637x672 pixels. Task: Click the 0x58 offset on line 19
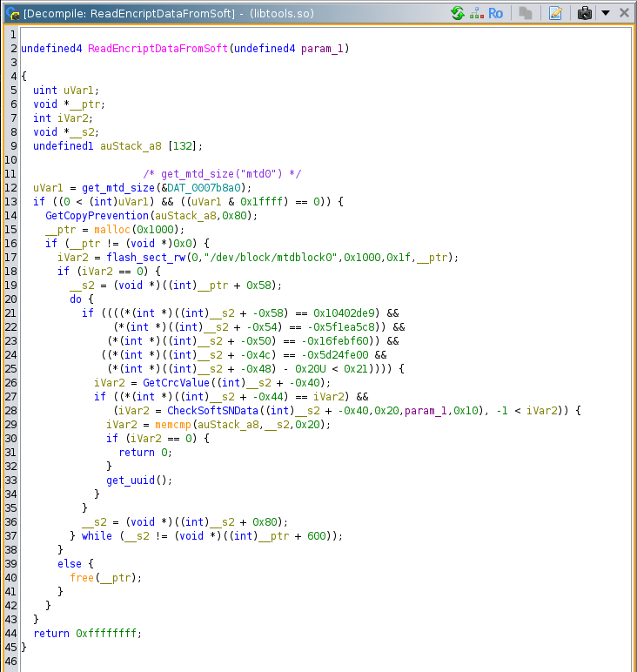coord(258,286)
